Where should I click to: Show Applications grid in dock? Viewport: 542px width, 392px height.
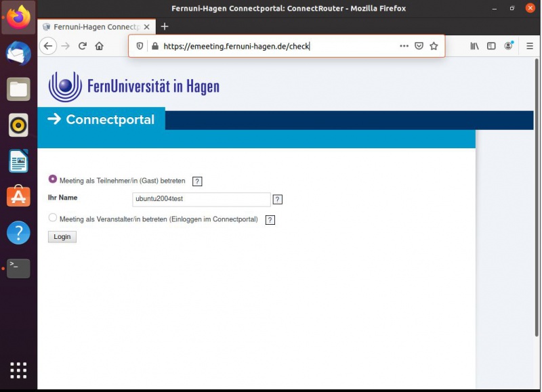pos(18,370)
